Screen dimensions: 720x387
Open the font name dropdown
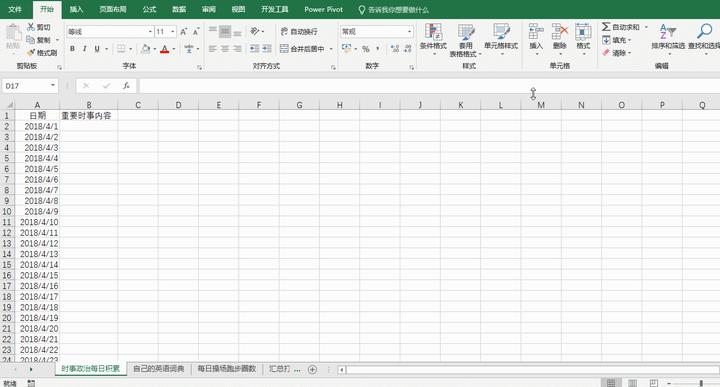150,31
